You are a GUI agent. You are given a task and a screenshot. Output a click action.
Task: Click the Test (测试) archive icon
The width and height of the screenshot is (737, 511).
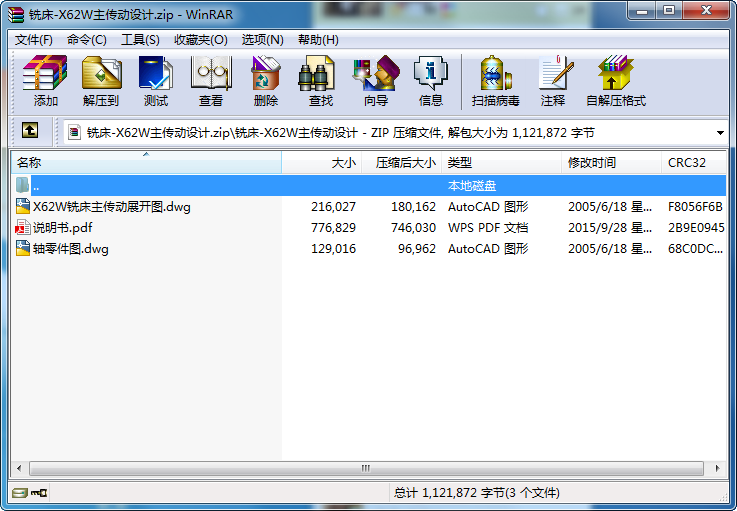click(156, 73)
